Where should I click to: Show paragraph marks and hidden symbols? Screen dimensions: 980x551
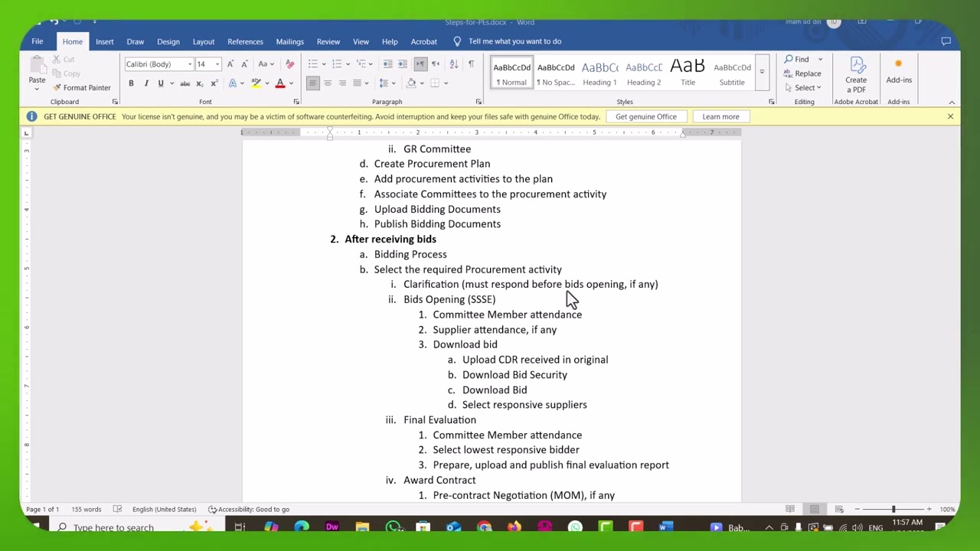click(471, 64)
